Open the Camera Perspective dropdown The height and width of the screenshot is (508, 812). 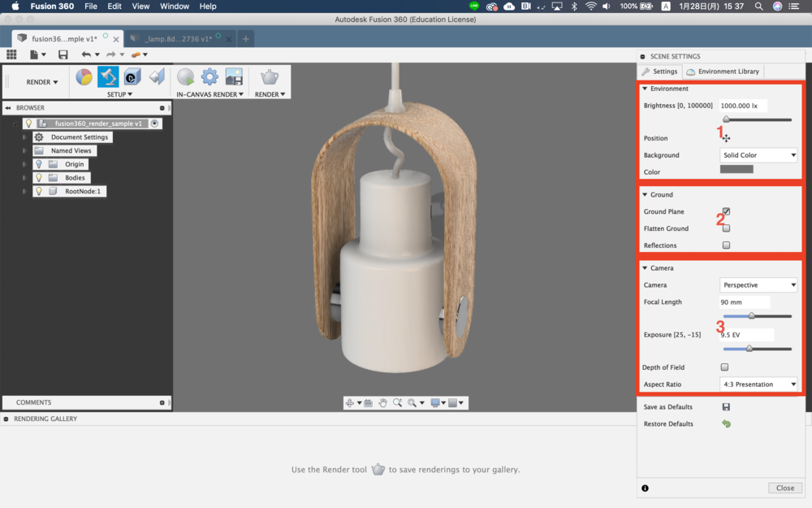pyautogui.click(x=758, y=285)
